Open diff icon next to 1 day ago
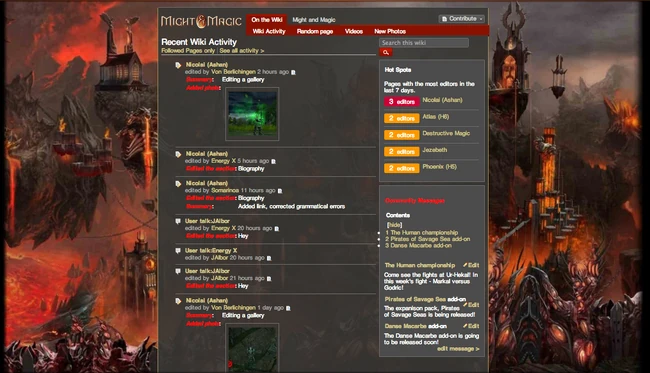 288,308
